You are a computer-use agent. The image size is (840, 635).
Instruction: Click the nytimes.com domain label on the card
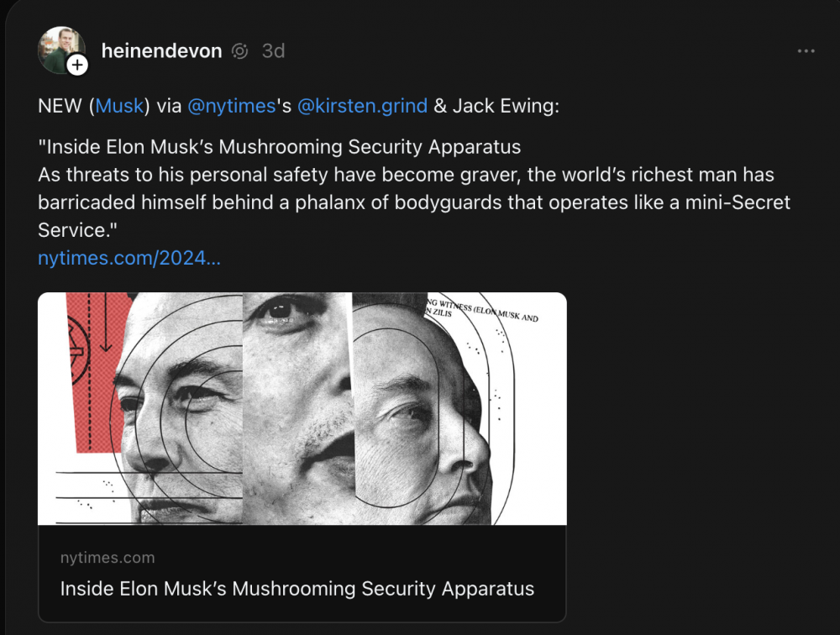[108, 557]
